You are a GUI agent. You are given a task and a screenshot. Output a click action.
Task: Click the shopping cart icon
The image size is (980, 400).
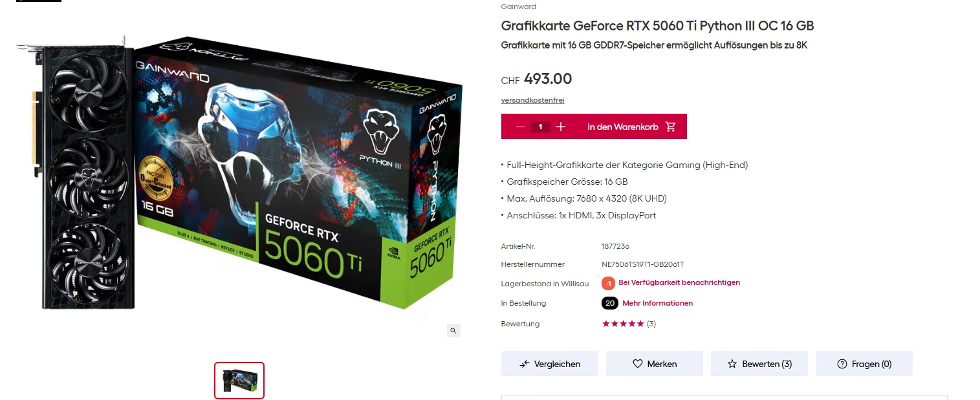pyautogui.click(x=671, y=127)
